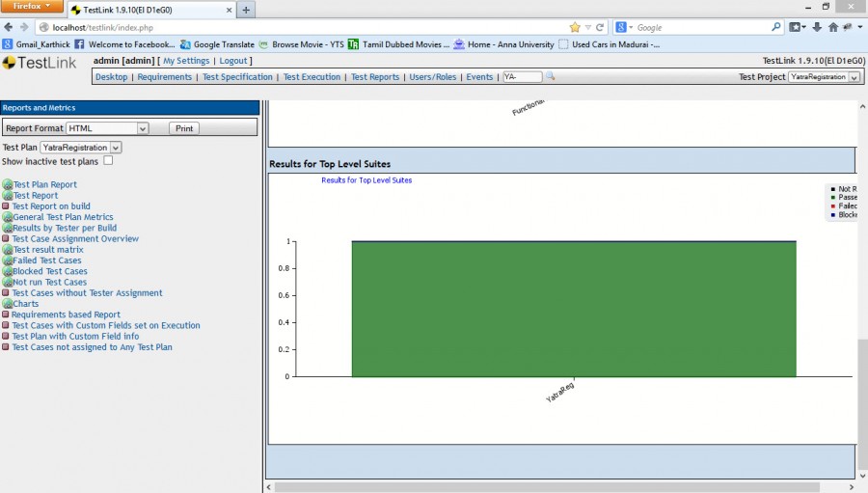
Task: Open Test Cases not assigned to Any Test Plan
Action: click(x=92, y=347)
